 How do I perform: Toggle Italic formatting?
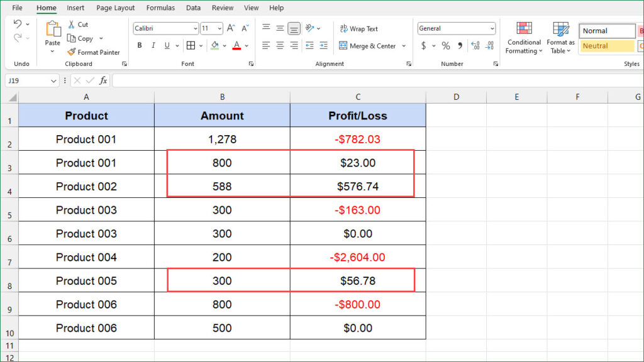[x=153, y=45]
